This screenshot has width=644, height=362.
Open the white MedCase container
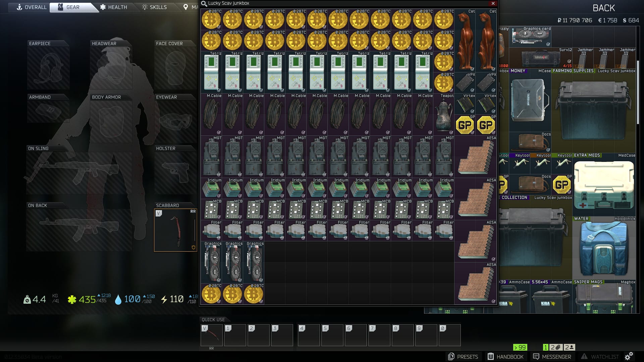coord(604,185)
